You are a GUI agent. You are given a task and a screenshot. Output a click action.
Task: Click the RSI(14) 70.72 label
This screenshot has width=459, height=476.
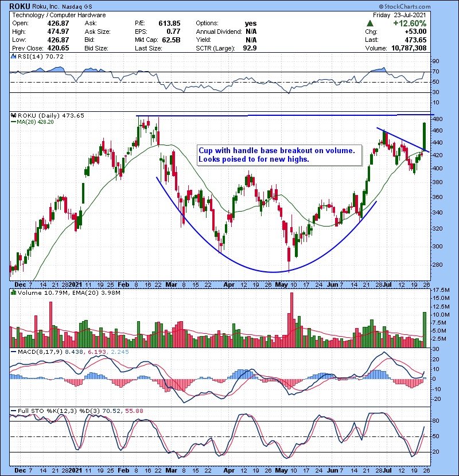pyautogui.click(x=41, y=56)
